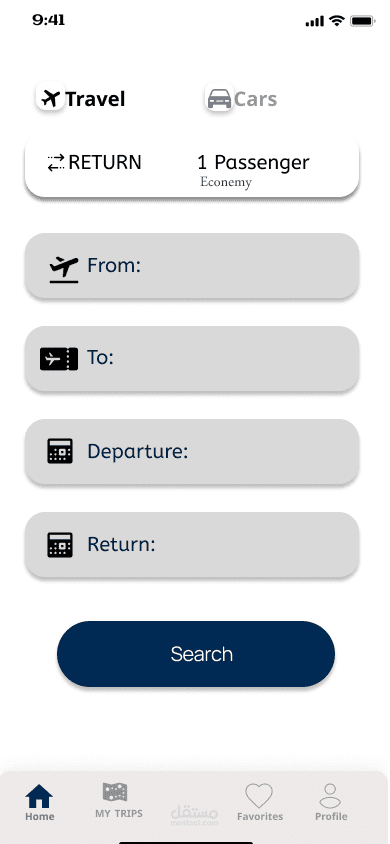Open the 1 Passenger selector
Image resolution: width=390 pixels, height=844 pixels.
click(x=253, y=162)
